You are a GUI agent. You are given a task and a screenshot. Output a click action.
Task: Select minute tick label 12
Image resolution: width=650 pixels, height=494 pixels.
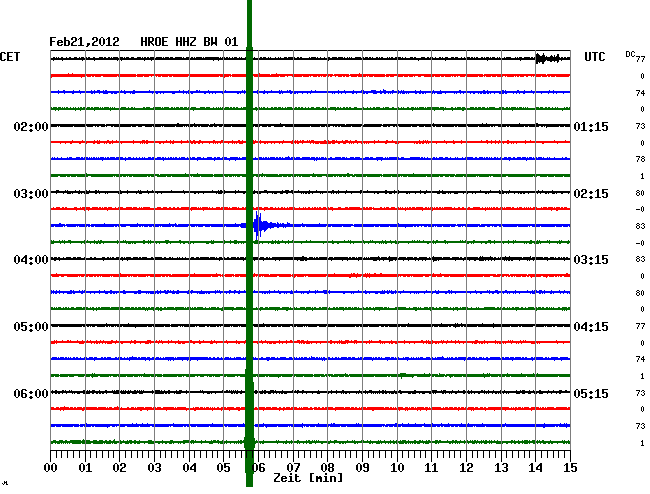click(x=466, y=468)
